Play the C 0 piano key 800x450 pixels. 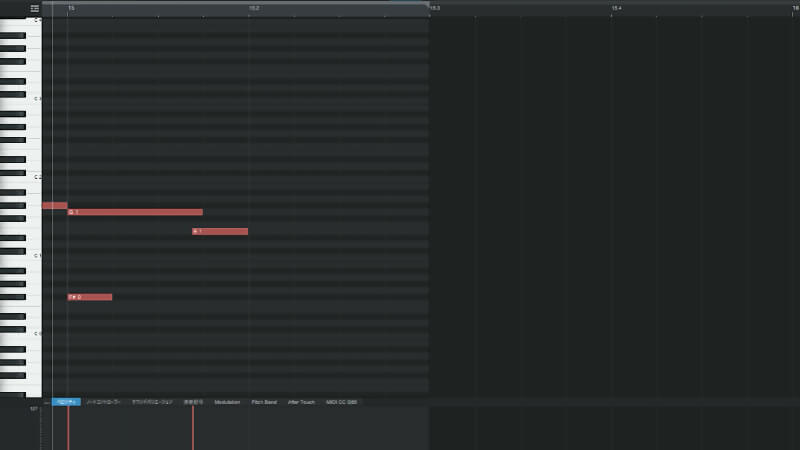20,334
